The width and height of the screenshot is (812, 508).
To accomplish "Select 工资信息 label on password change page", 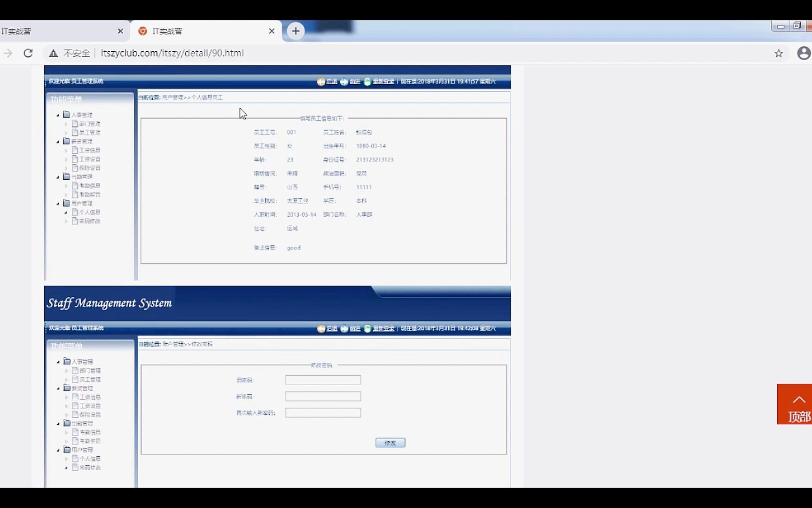I will tap(90, 397).
